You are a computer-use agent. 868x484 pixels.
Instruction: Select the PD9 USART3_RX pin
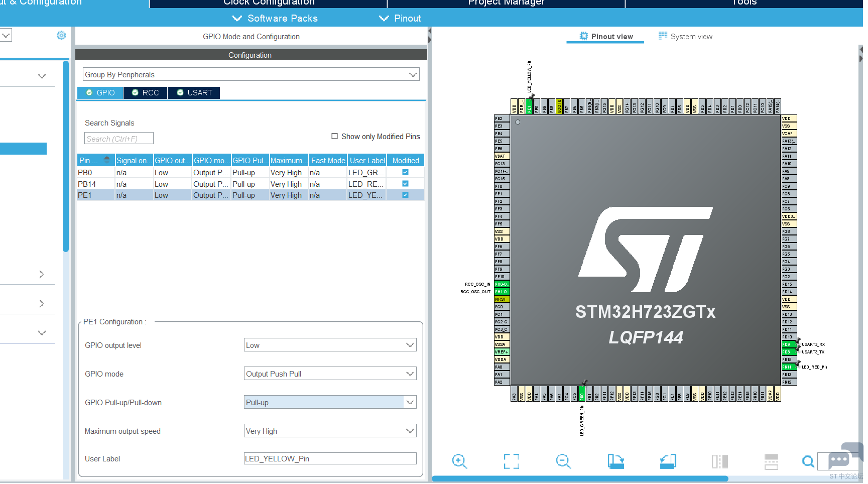(x=789, y=344)
